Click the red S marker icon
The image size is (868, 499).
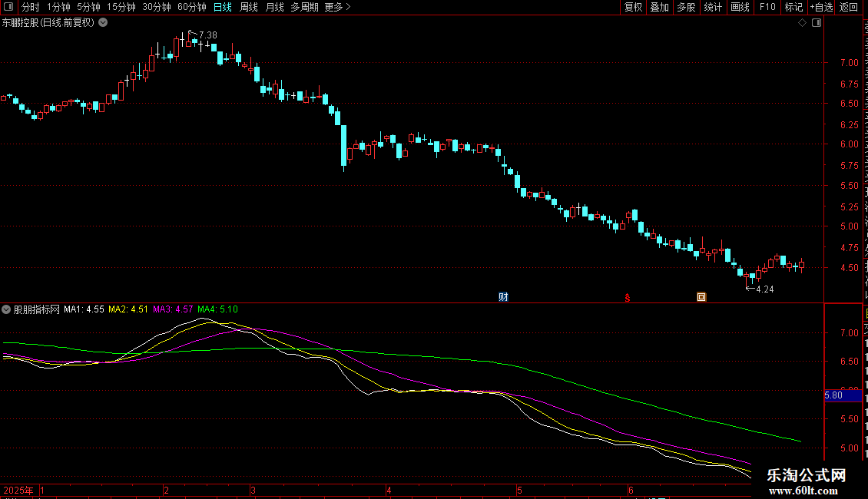point(628,298)
